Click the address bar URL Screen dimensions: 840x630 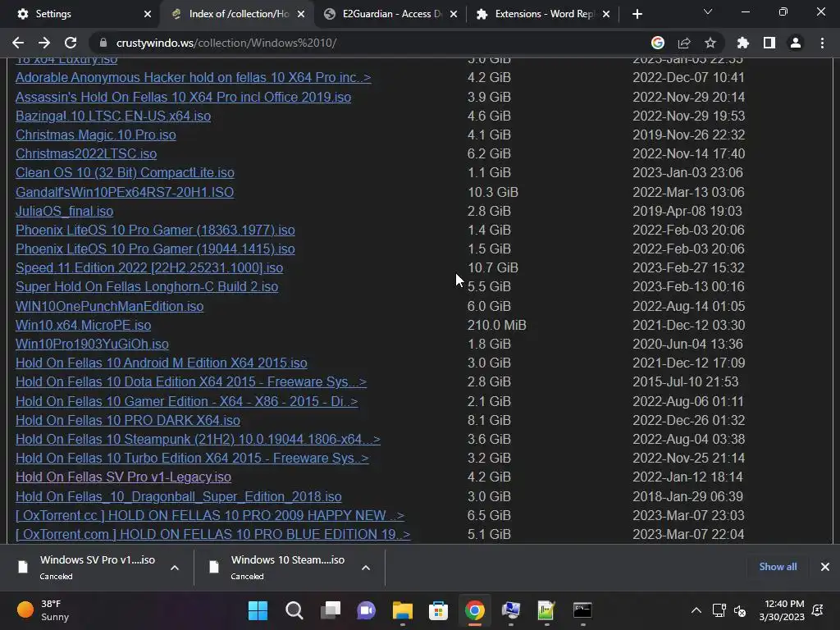[x=226, y=43]
